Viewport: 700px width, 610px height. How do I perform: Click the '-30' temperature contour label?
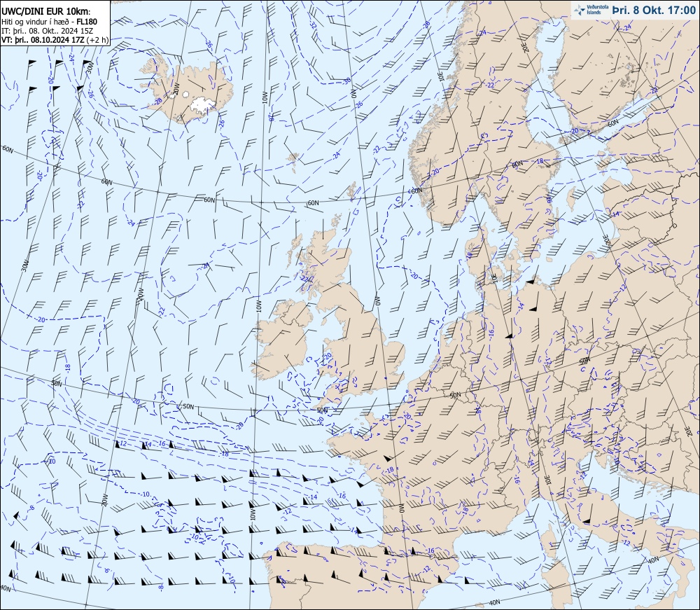pyautogui.click(x=347, y=81)
